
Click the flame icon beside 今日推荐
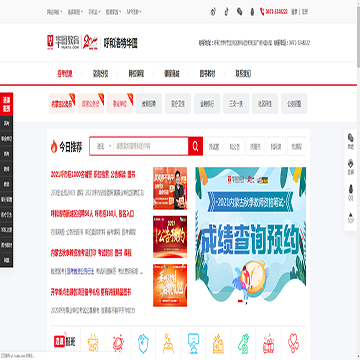coord(54,146)
